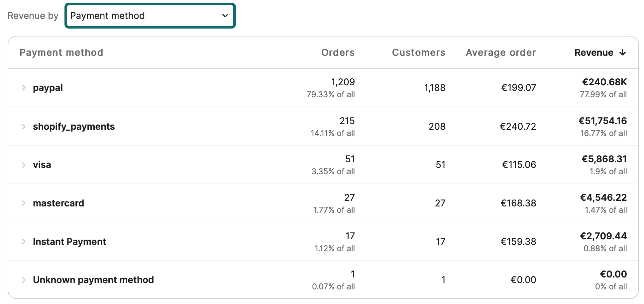Expand the Unknown payment method row

[23, 280]
